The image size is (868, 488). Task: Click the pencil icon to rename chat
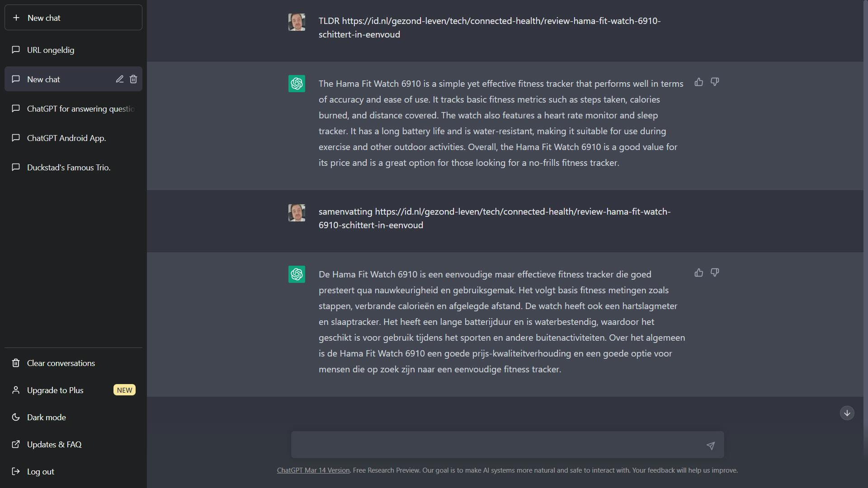119,79
